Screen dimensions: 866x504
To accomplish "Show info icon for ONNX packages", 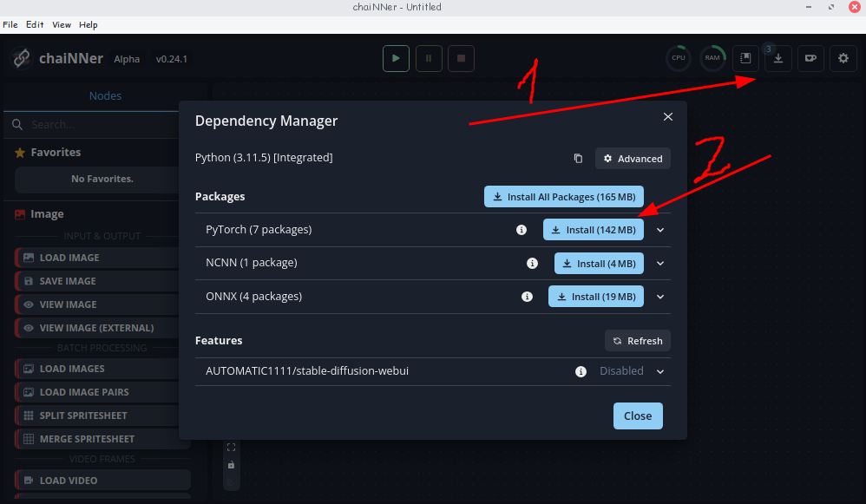I will (x=527, y=297).
